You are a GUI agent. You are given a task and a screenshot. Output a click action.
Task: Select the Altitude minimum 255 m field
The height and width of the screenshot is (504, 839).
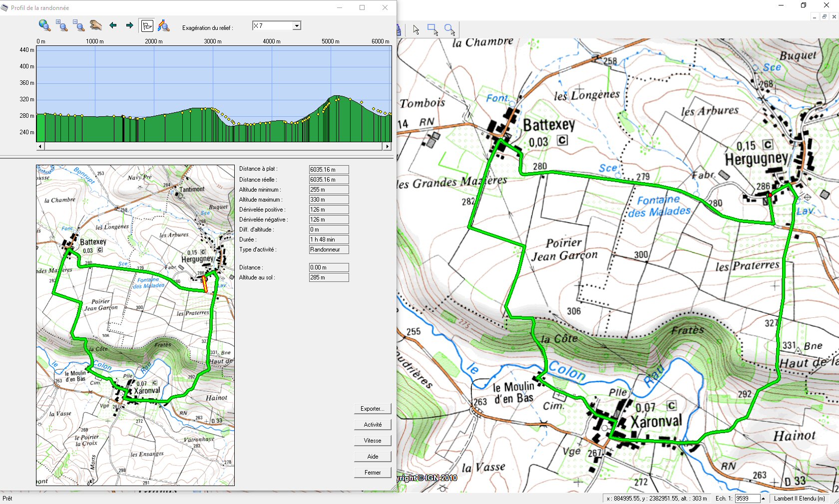(329, 190)
